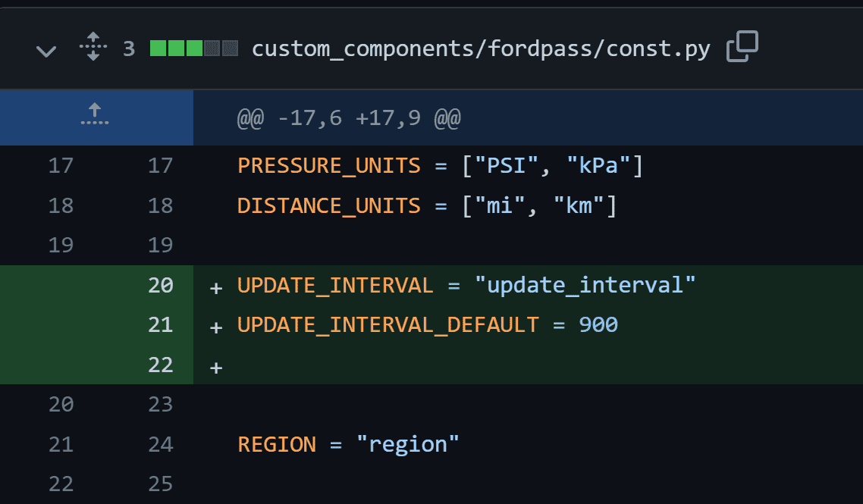
Task: Collapse the const.py file diff chevron
Action: click(x=46, y=52)
